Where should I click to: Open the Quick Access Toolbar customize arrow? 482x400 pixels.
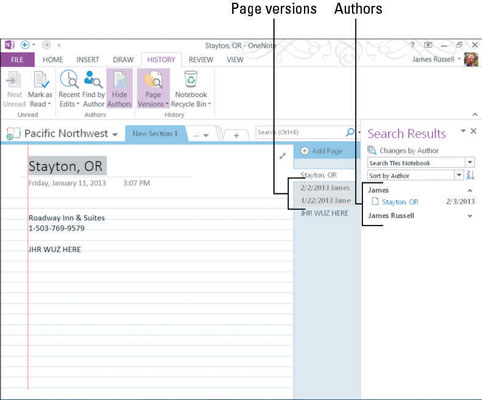[x=59, y=45]
